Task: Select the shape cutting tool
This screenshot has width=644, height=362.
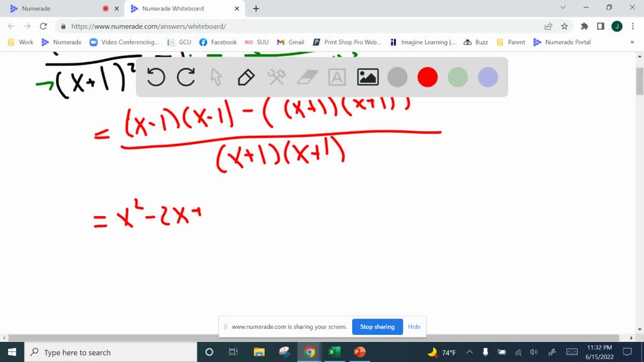Action: pos(275,77)
